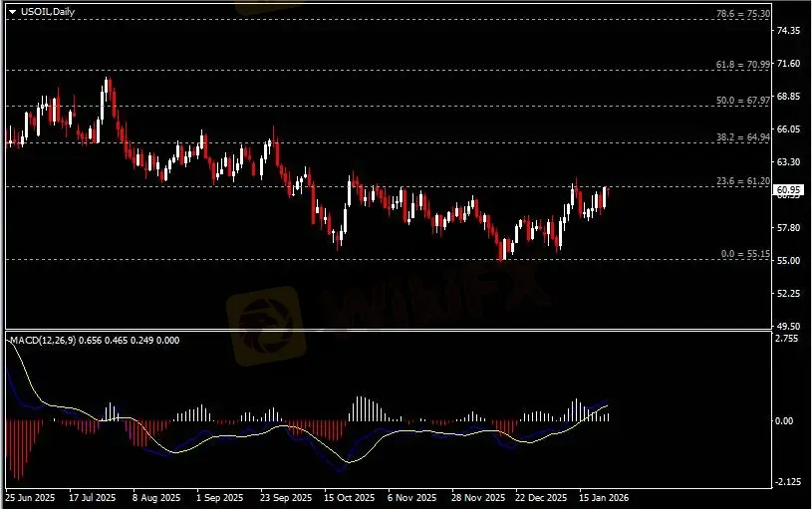Click the 63.30 price axis value

click(788, 162)
